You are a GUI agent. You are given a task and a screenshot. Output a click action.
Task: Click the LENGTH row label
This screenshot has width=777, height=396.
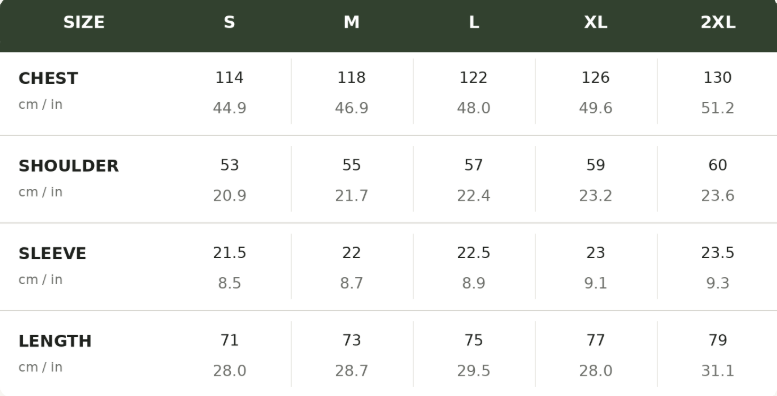[55, 341]
